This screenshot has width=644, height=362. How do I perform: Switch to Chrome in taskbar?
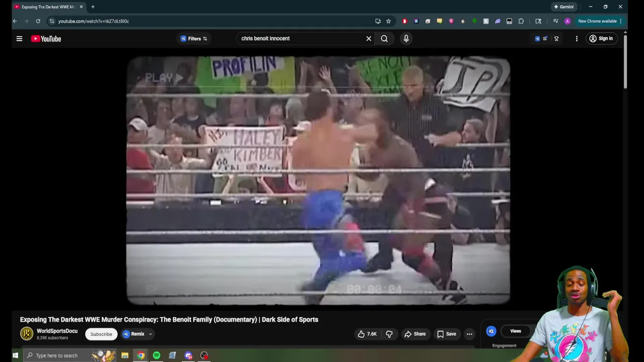pyautogui.click(x=141, y=355)
